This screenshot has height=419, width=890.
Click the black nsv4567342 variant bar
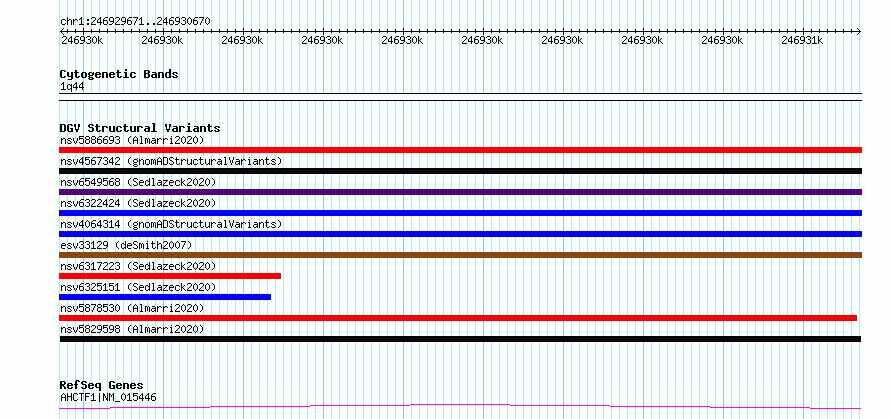pos(460,171)
